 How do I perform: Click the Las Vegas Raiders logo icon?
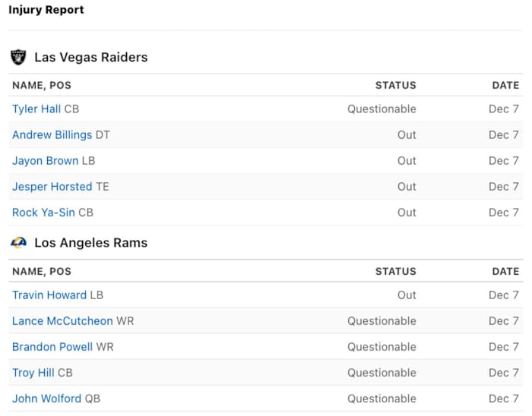pos(18,57)
